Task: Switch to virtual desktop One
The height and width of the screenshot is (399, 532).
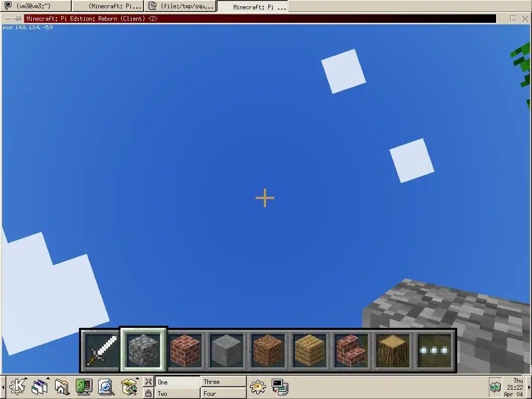Action: [x=178, y=382]
